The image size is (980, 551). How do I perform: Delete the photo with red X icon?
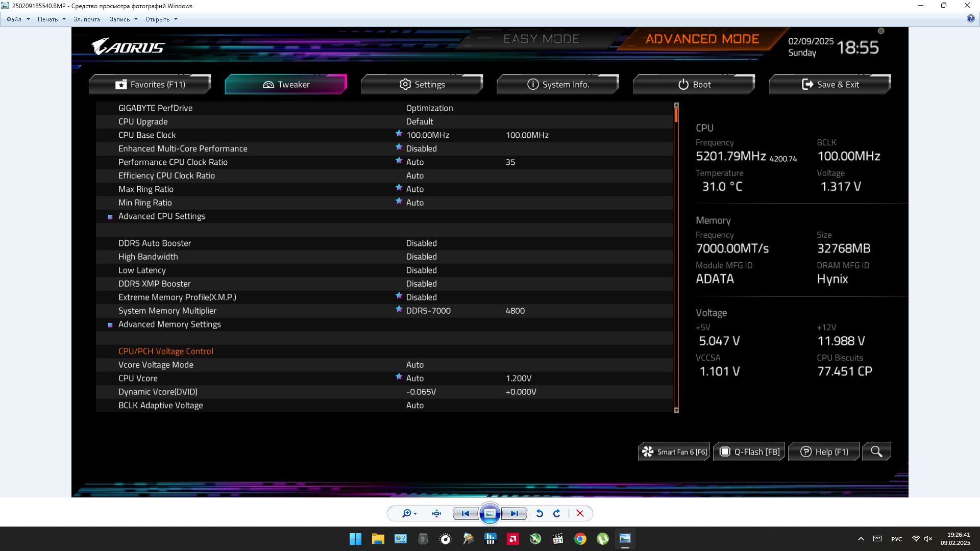click(580, 513)
